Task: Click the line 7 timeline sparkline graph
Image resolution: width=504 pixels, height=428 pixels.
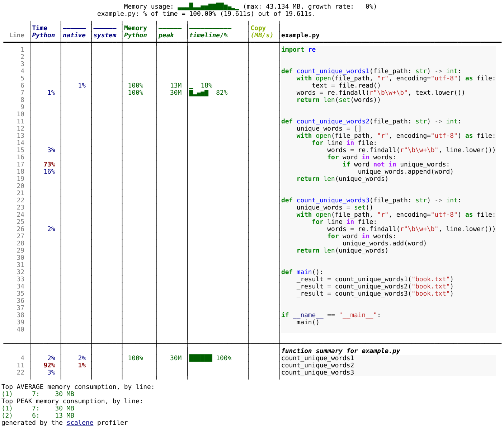Action: click(x=199, y=93)
